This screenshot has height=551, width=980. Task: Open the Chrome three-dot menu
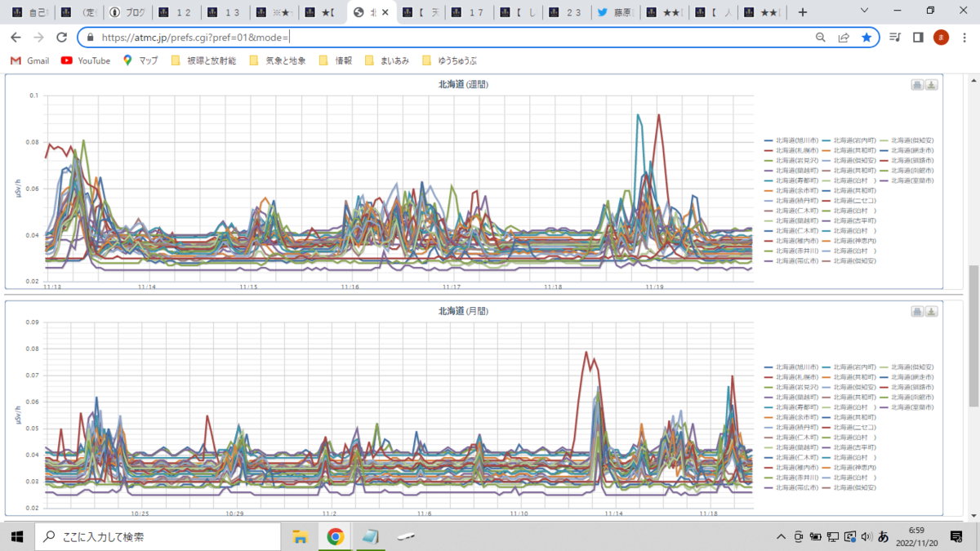tap(964, 38)
